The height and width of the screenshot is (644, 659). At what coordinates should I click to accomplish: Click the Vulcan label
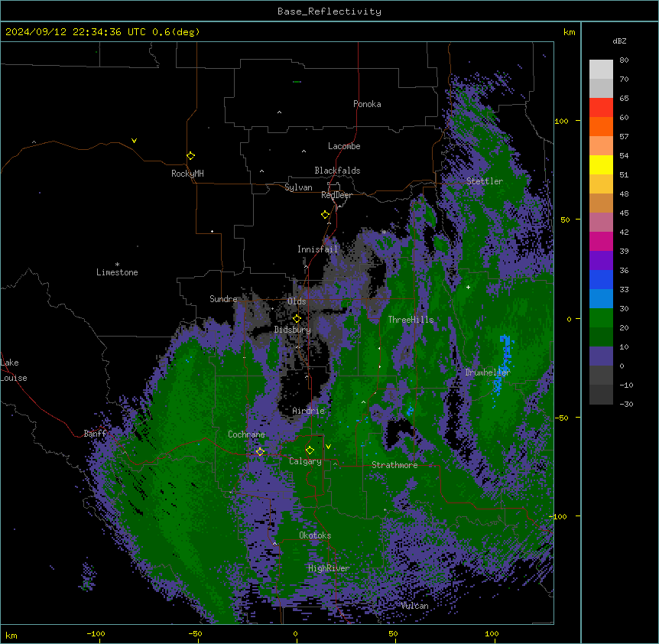coord(414,606)
